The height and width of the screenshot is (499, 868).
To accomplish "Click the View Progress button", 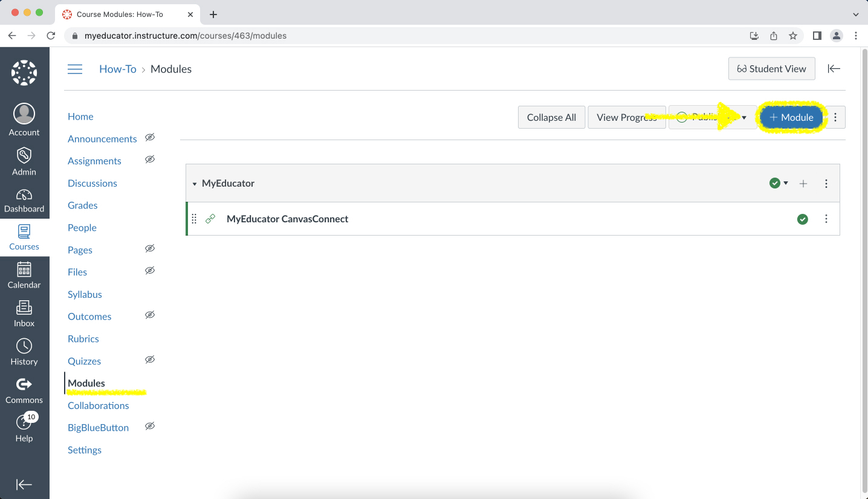I will coord(627,117).
